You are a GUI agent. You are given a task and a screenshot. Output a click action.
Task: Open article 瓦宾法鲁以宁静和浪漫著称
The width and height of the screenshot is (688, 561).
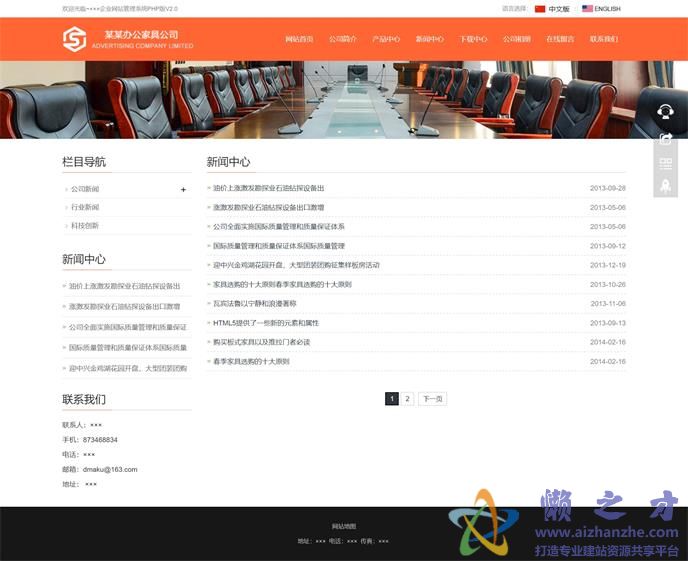click(254, 304)
